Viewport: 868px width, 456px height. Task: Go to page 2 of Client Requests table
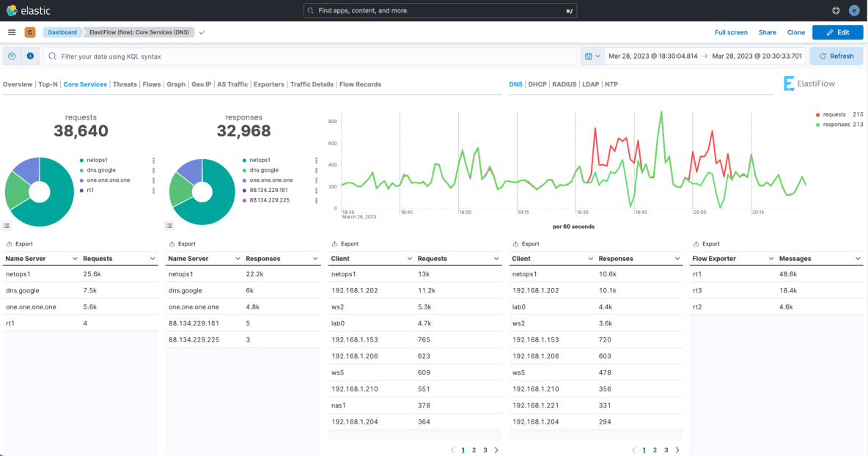(474, 450)
